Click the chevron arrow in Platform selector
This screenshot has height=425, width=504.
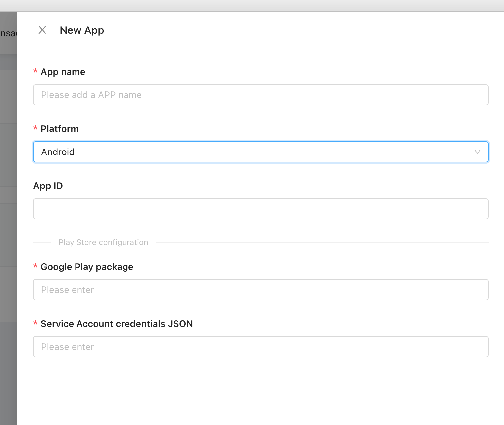point(477,152)
